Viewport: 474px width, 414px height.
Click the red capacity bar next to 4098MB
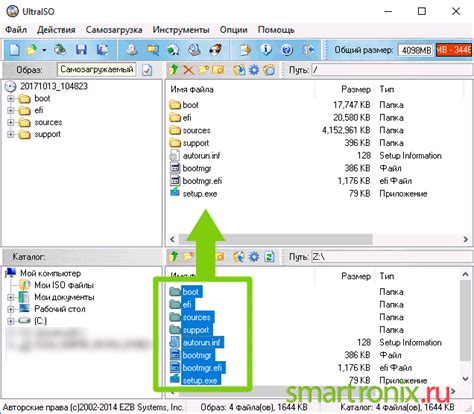coord(454,50)
